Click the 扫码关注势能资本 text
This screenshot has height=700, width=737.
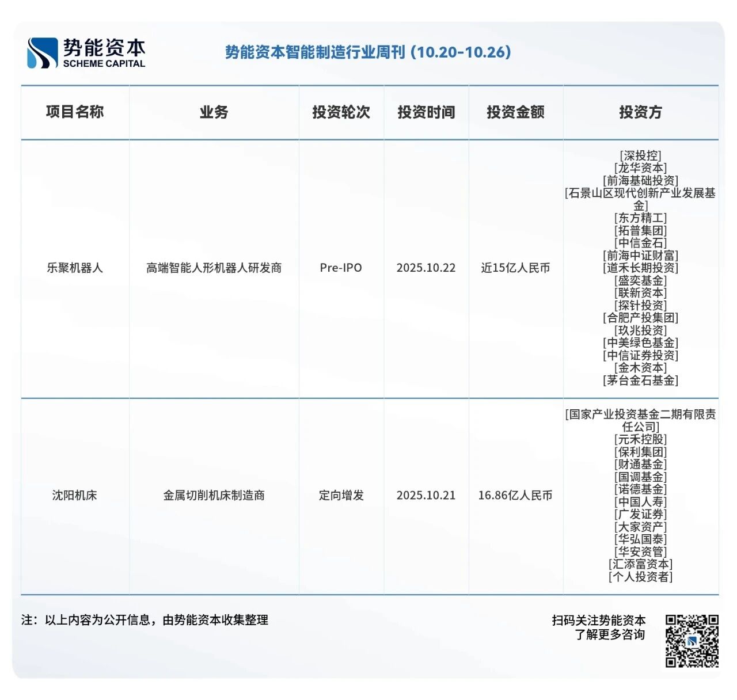pyautogui.click(x=598, y=620)
